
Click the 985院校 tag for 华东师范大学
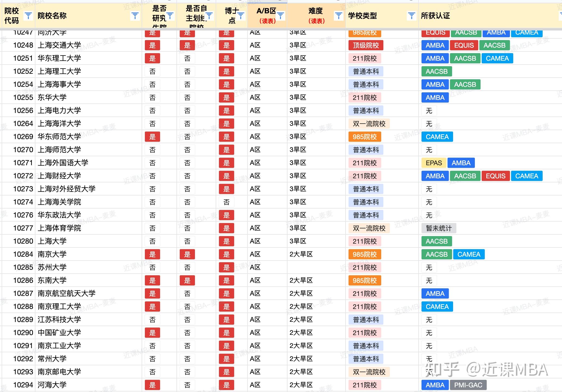coord(365,137)
